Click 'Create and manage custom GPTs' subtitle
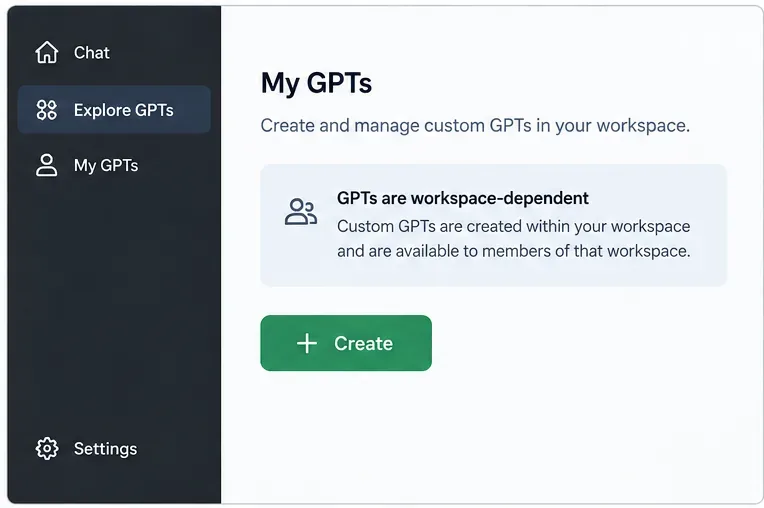Image resolution: width=764 pixels, height=508 pixels. point(475,126)
